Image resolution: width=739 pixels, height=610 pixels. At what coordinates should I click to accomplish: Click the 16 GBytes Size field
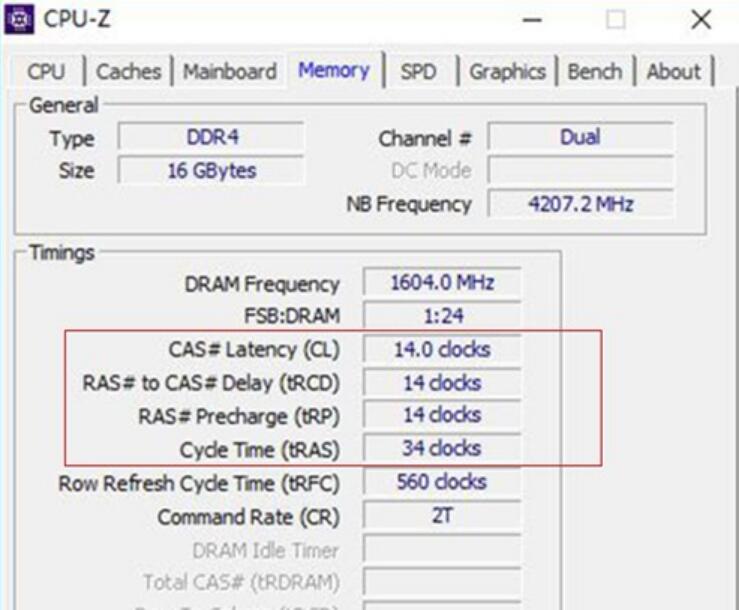210,171
